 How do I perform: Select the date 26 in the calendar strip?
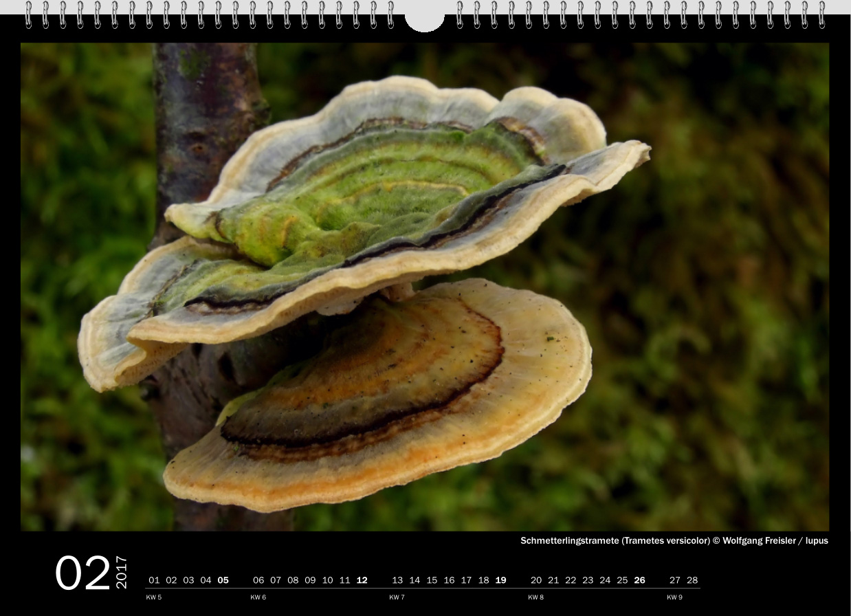click(639, 580)
